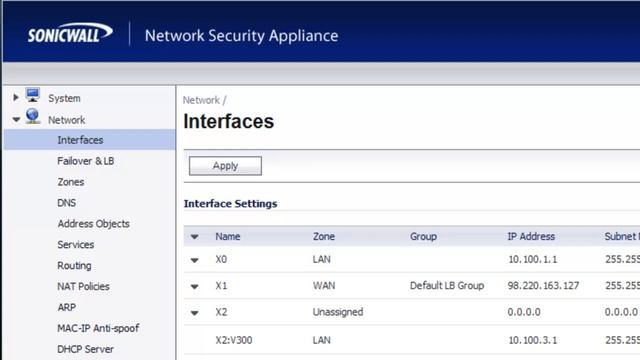This screenshot has height=360, width=640.
Task: Click the X2:V300 sub-interface name
Action: [233, 340]
